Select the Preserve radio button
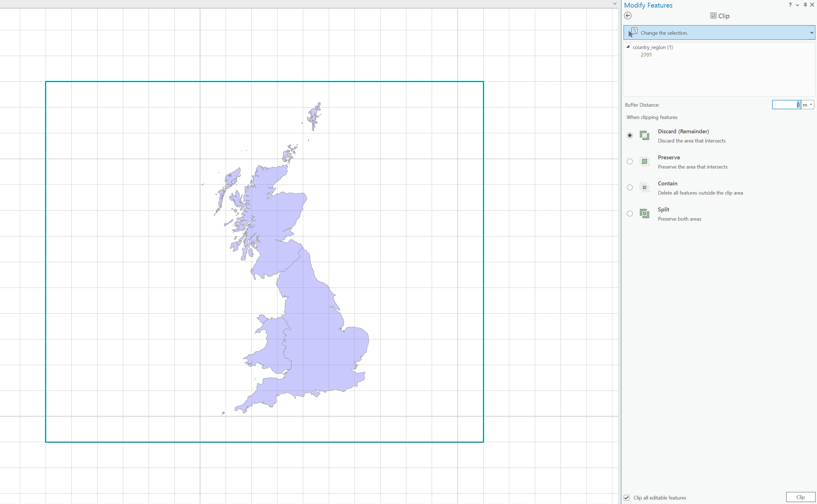817x504 pixels. pyautogui.click(x=630, y=161)
